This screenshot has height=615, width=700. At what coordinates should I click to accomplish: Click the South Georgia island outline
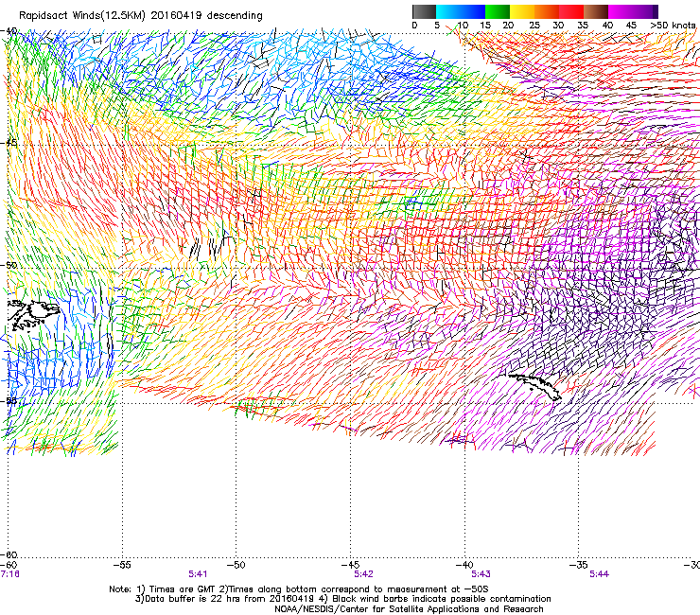click(534, 386)
